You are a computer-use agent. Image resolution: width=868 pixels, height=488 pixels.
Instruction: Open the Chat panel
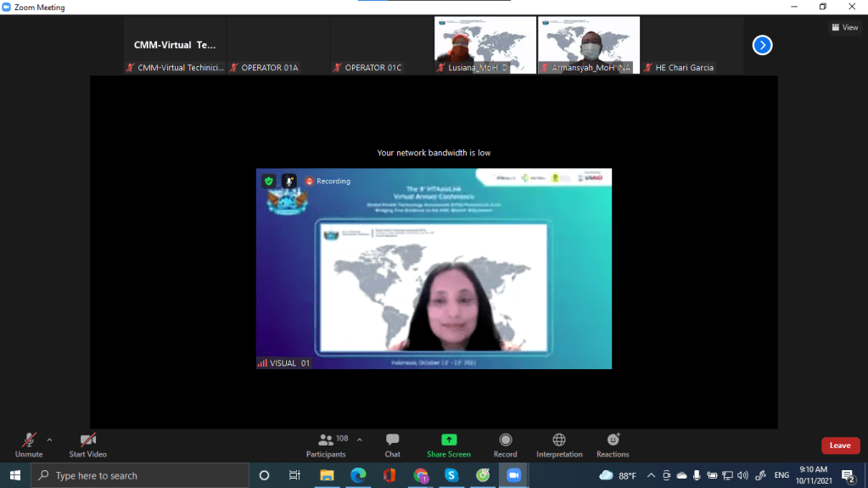392,445
